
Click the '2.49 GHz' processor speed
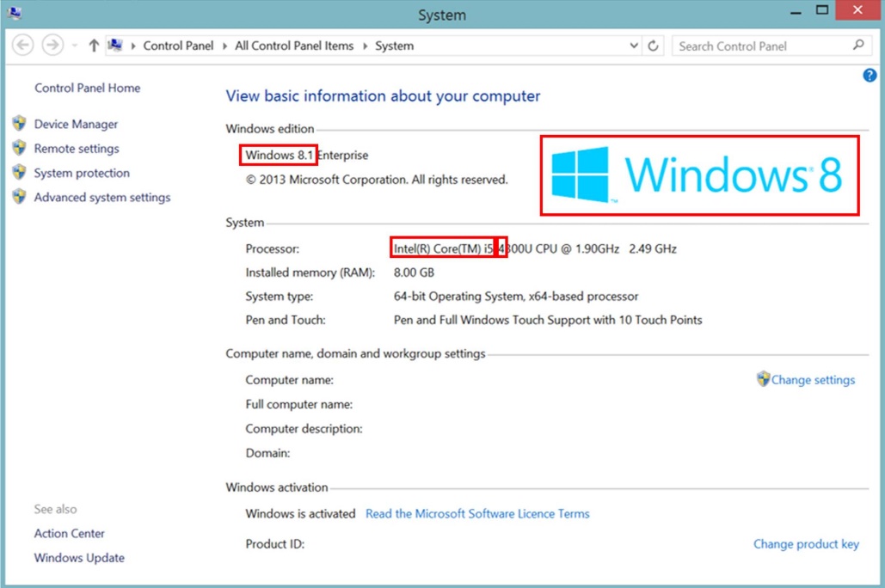coord(653,248)
